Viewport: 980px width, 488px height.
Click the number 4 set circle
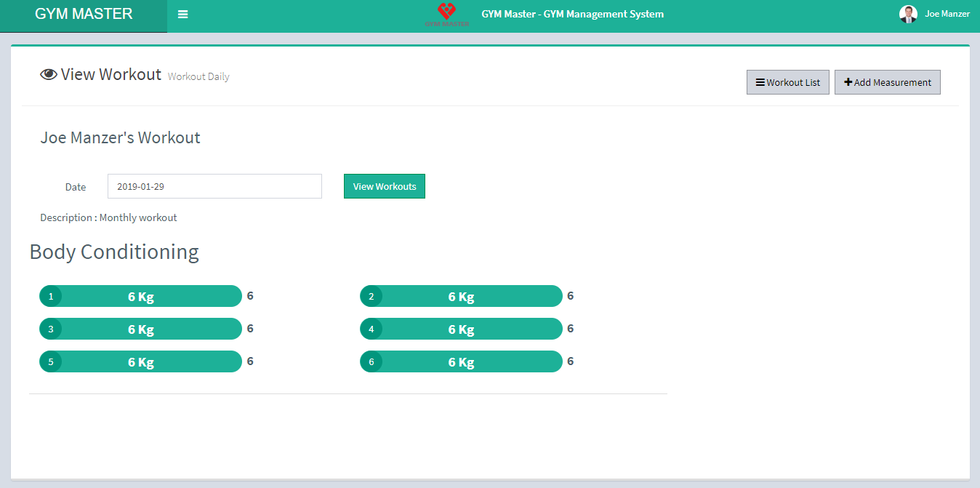pyautogui.click(x=371, y=329)
